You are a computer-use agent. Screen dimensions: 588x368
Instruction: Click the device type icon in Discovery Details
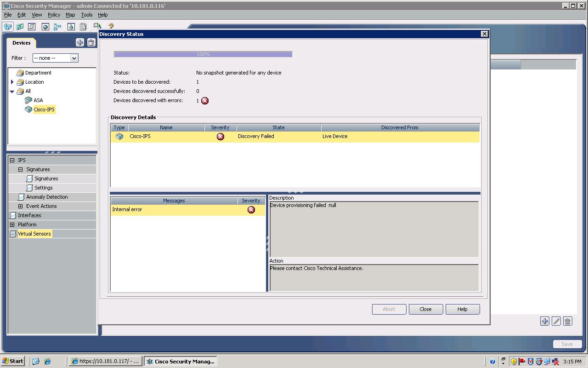coord(119,136)
